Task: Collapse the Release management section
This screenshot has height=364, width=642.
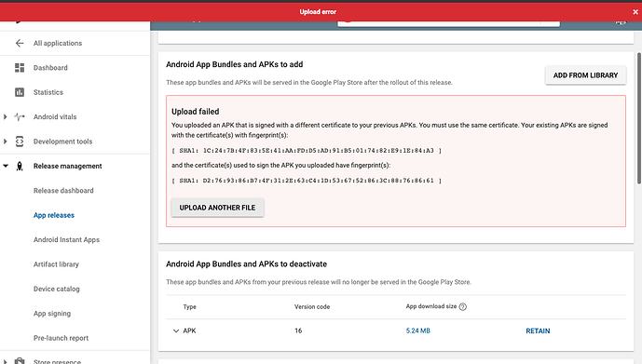Action: [x=6, y=166]
